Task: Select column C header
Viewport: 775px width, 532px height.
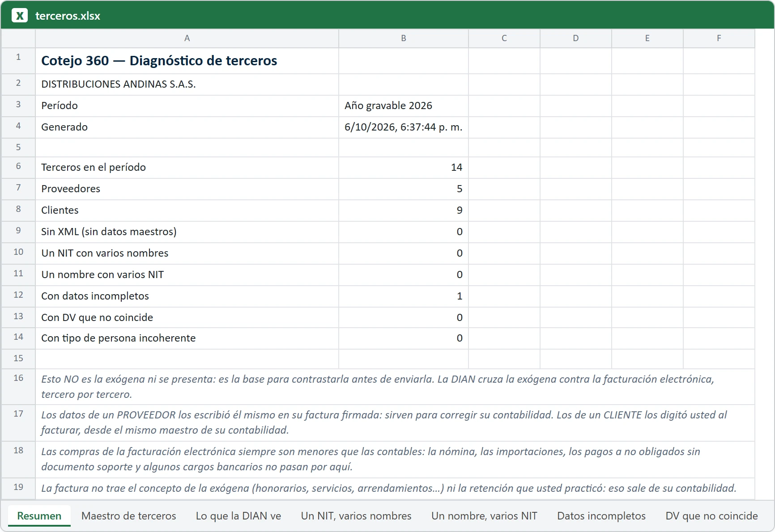Action: click(504, 38)
